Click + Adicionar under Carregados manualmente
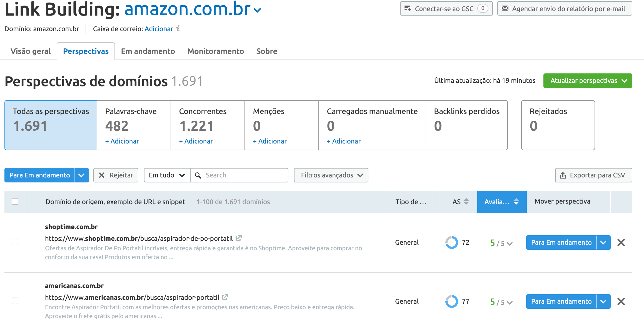This screenshot has width=644, height=329. click(x=344, y=141)
